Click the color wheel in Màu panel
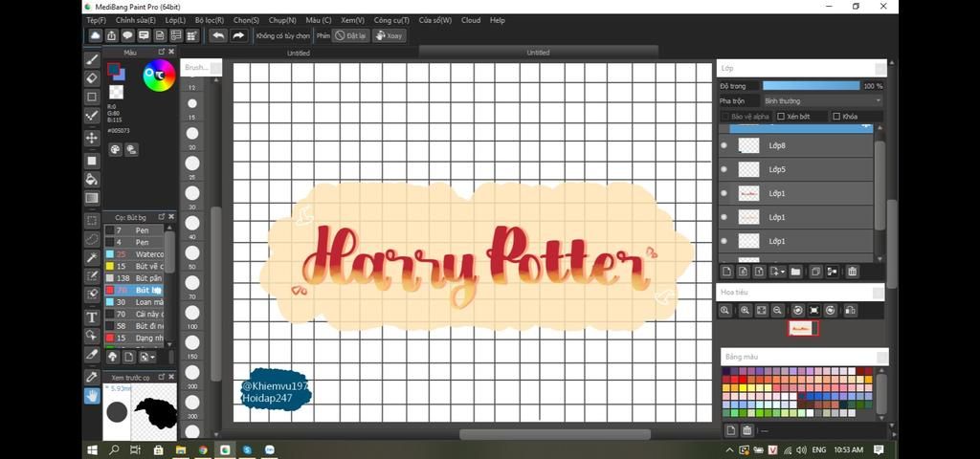This screenshot has width=980, height=459. tap(159, 76)
